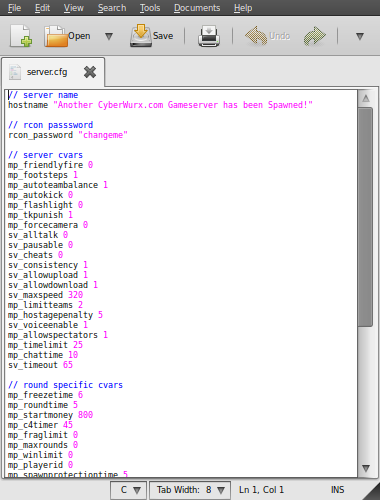Screen dimensions: 380x500
Task: Click the mp_hostagepenalty 5 line
Action: (x=55, y=315)
